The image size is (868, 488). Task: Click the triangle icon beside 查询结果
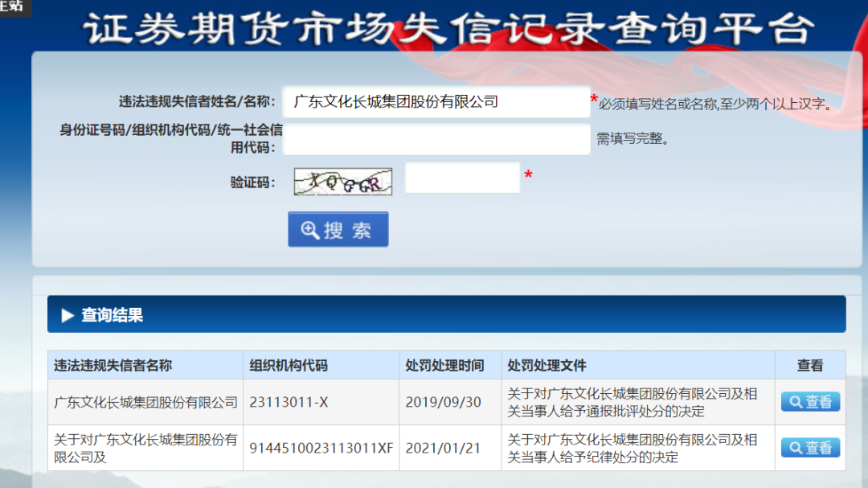(x=68, y=315)
